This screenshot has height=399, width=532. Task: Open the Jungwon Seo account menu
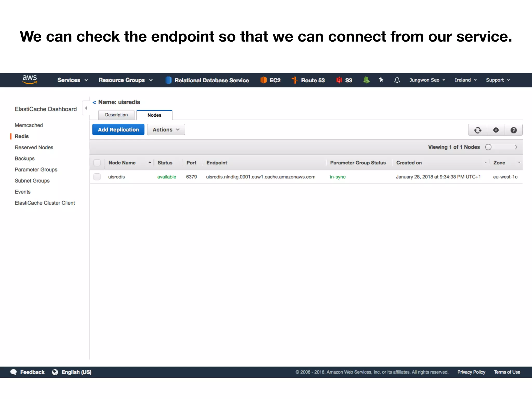click(x=427, y=80)
